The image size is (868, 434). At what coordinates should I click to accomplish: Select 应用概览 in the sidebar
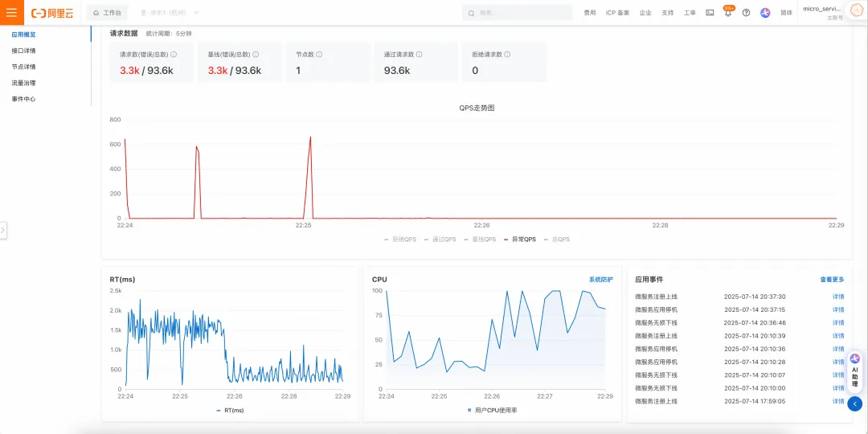tap(24, 35)
